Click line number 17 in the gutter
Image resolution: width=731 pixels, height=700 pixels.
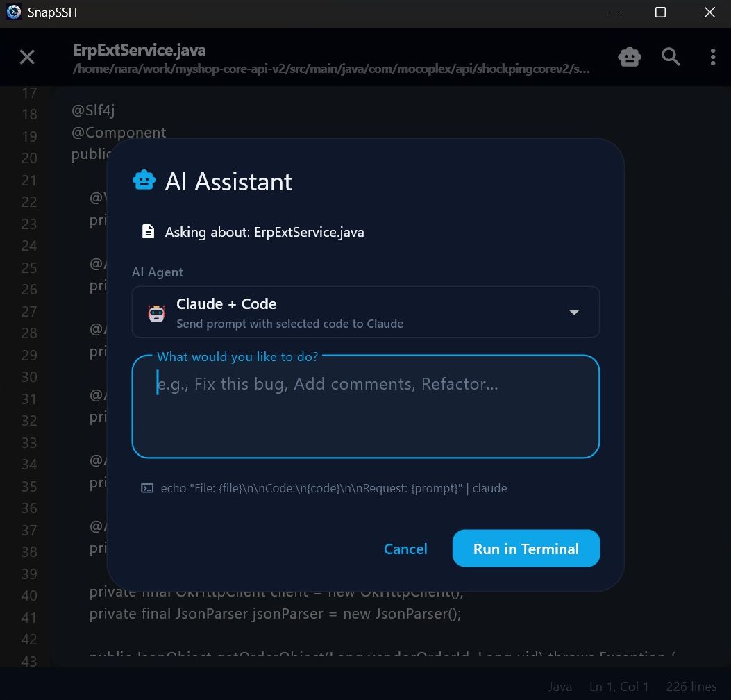tap(29, 92)
